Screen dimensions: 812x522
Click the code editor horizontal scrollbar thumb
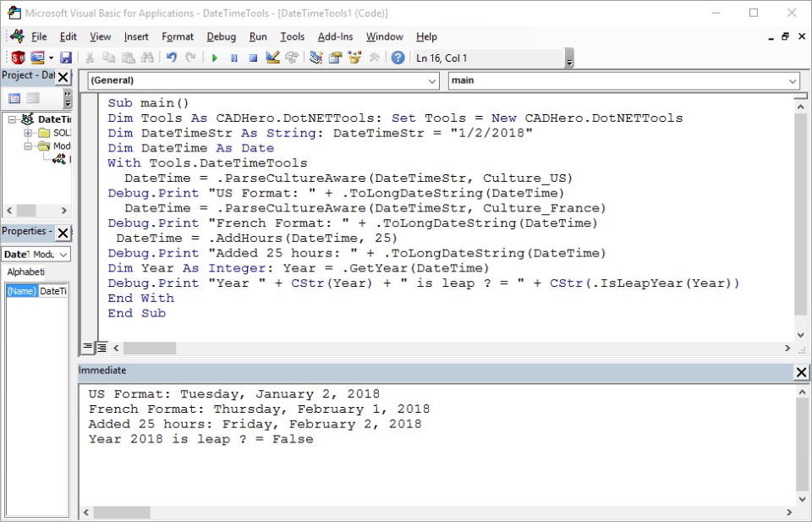pyautogui.click(x=150, y=348)
